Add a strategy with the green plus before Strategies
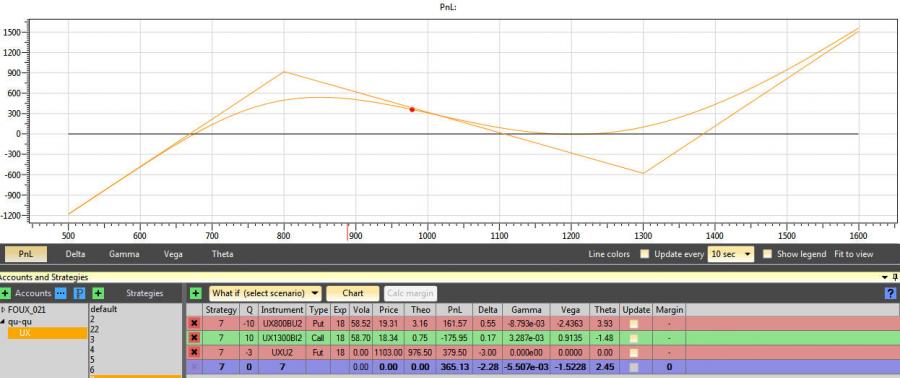 pyautogui.click(x=98, y=293)
